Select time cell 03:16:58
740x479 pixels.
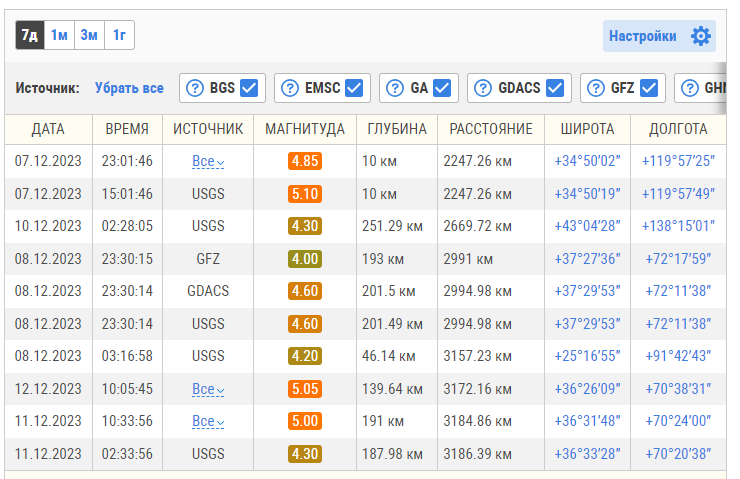click(x=127, y=356)
